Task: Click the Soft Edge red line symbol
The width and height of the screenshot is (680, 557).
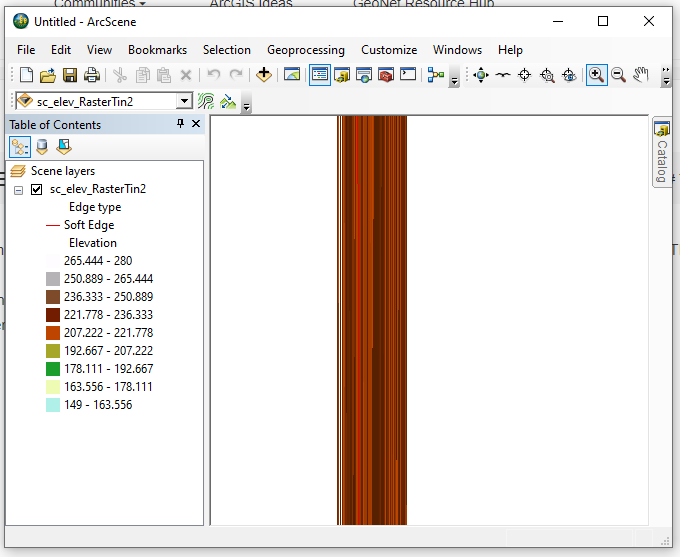Action: [x=52, y=226]
